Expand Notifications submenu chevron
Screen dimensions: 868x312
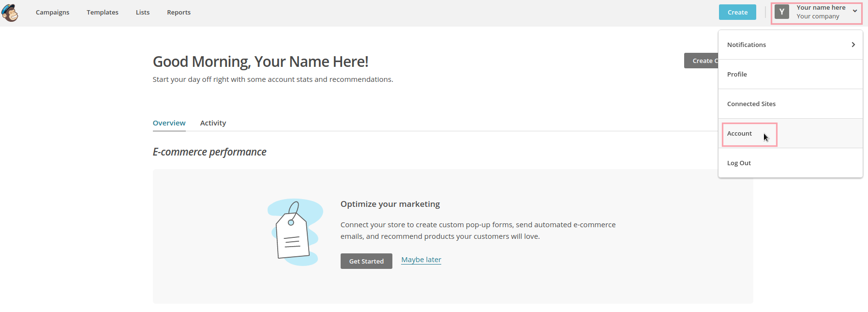[853, 45]
